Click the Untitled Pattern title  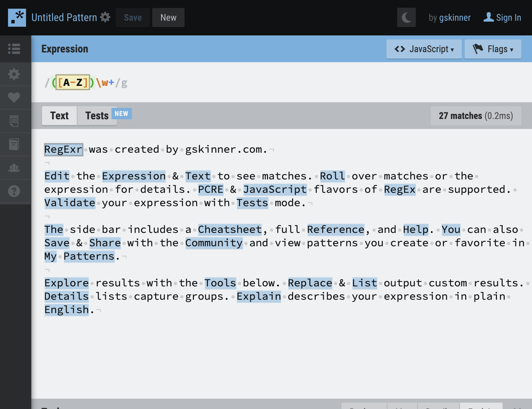(x=64, y=17)
